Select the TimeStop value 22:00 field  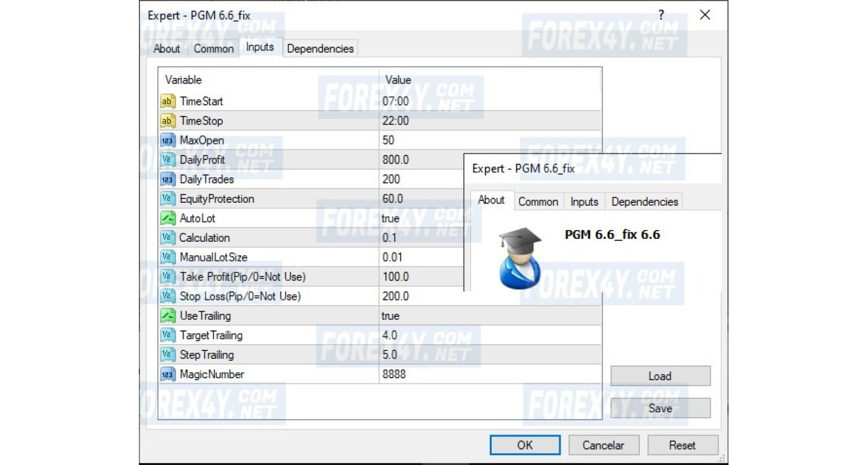(396, 121)
